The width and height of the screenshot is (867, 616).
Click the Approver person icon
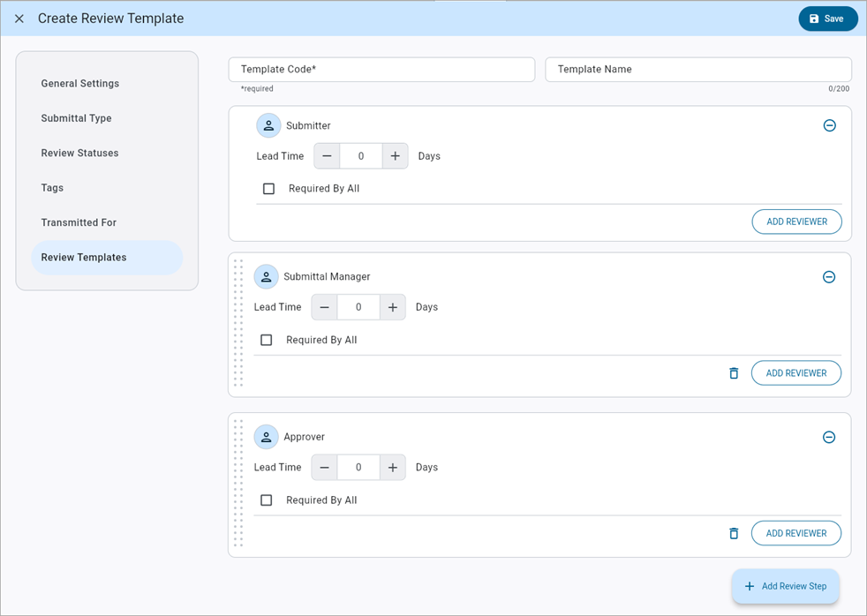tap(267, 437)
